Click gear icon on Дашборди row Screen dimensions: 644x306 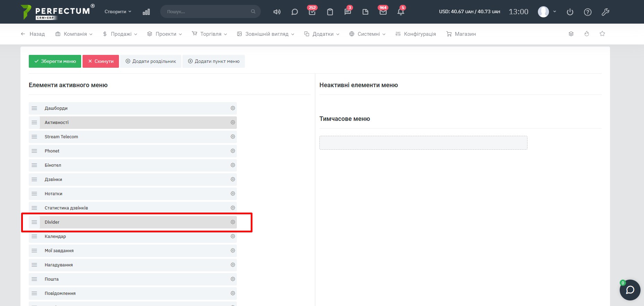[x=233, y=108]
